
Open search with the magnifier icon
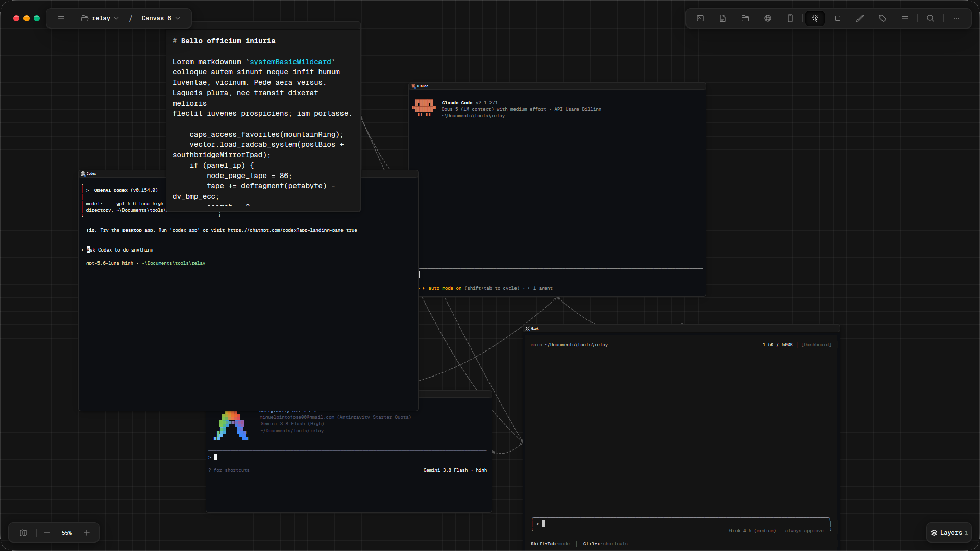tap(930, 18)
